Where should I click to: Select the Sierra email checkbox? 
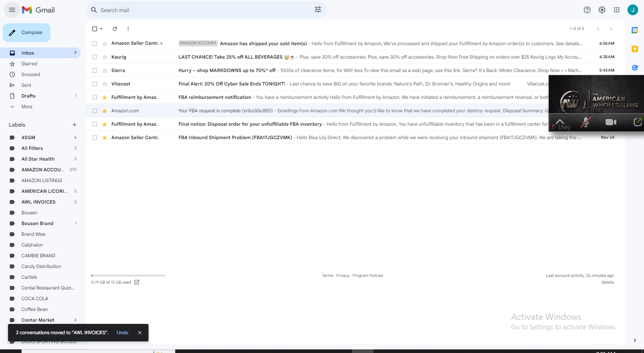(x=94, y=71)
